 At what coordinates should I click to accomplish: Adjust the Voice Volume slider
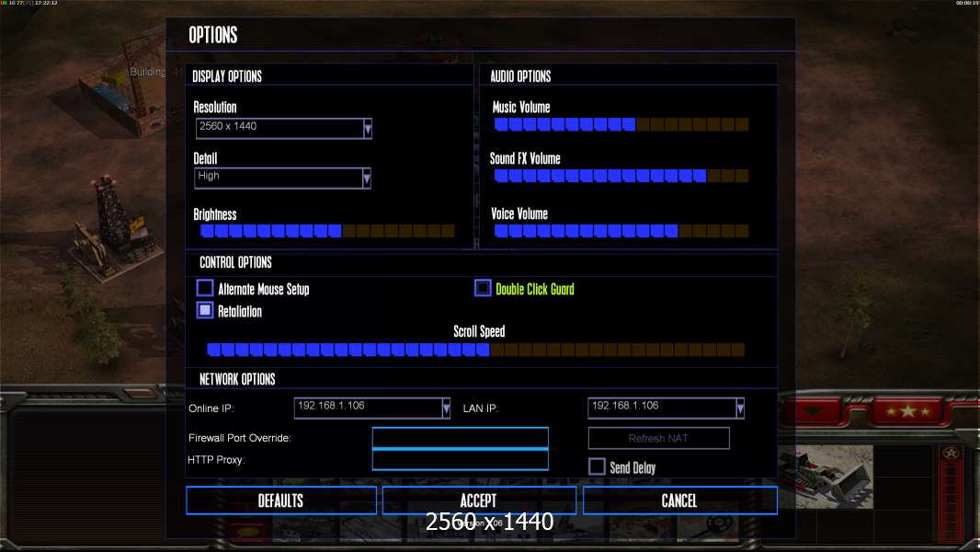coord(621,231)
